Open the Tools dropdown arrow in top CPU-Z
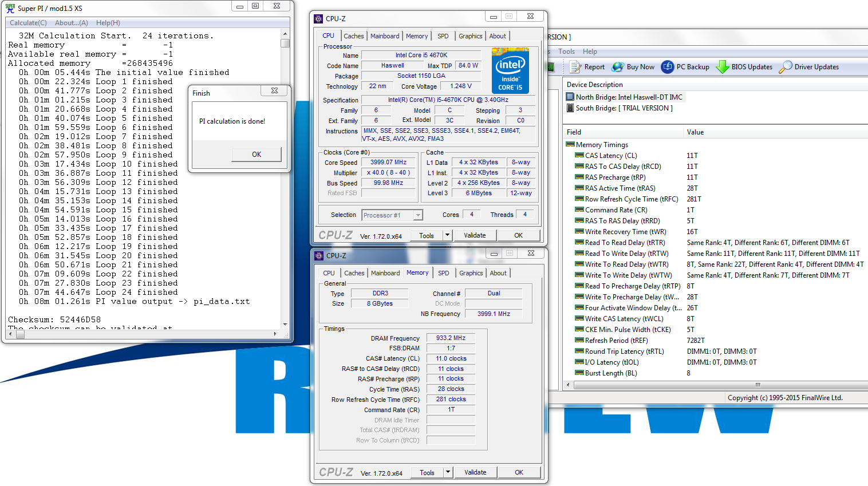Viewport: 868px width, 486px height. tap(448, 235)
